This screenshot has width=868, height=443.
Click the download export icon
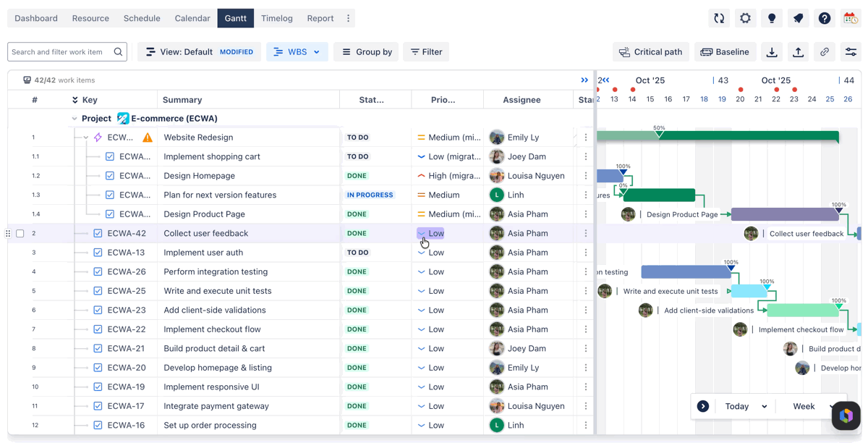(x=772, y=52)
